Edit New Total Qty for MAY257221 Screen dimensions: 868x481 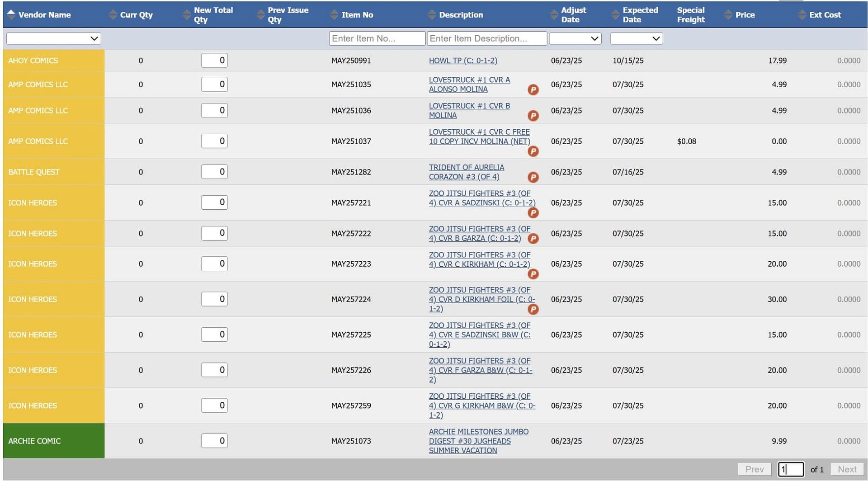[x=214, y=202]
